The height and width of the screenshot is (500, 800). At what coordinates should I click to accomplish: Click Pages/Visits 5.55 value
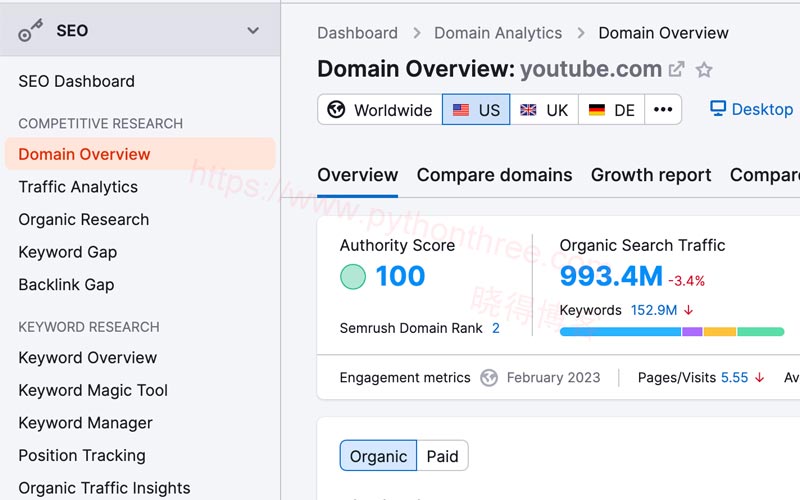(x=734, y=378)
